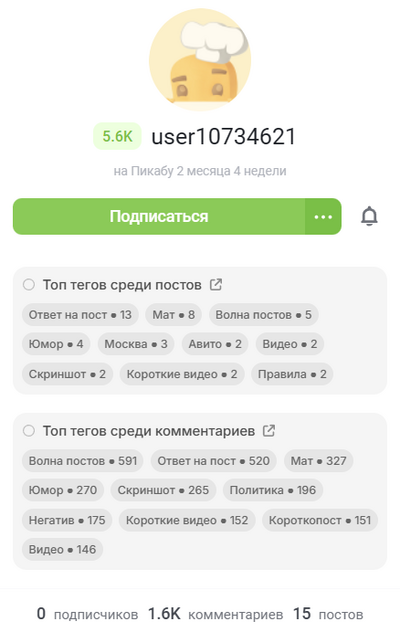Open the Политика • 196 comment tag

(x=273, y=490)
